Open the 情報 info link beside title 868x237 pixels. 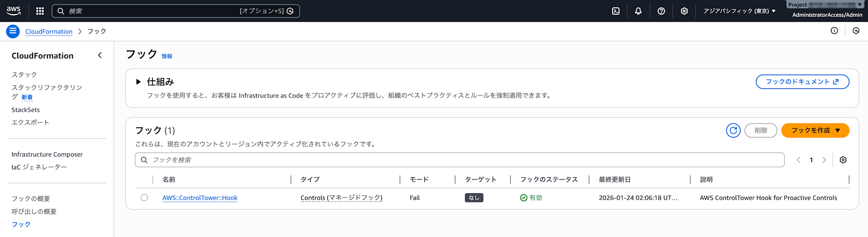[x=167, y=56]
